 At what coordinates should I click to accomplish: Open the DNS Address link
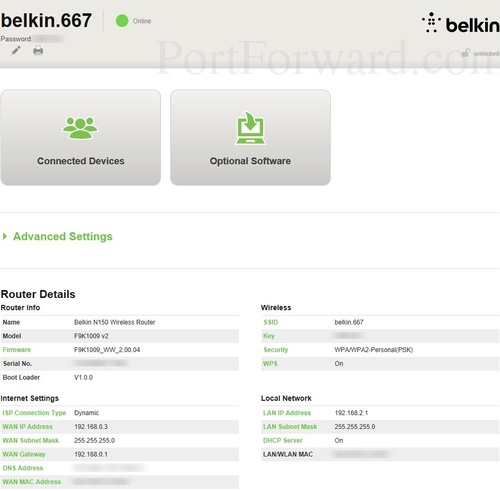click(x=23, y=468)
